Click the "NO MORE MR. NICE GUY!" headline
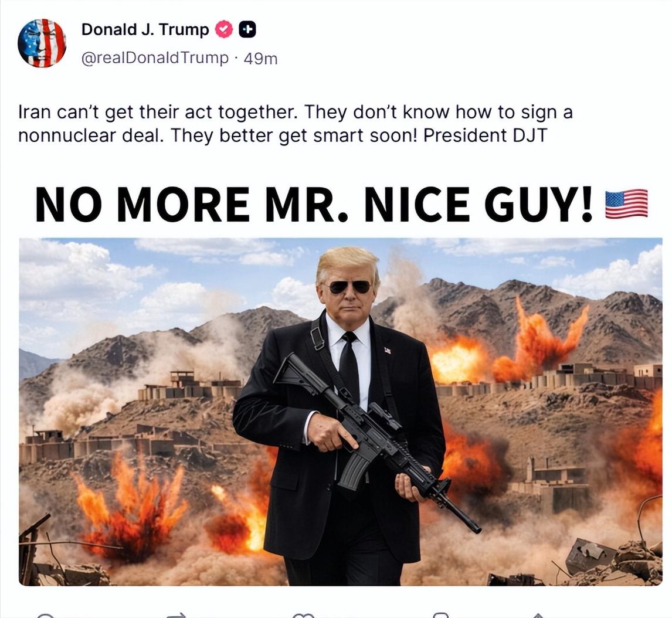672x618 pixels. [314, 204]
